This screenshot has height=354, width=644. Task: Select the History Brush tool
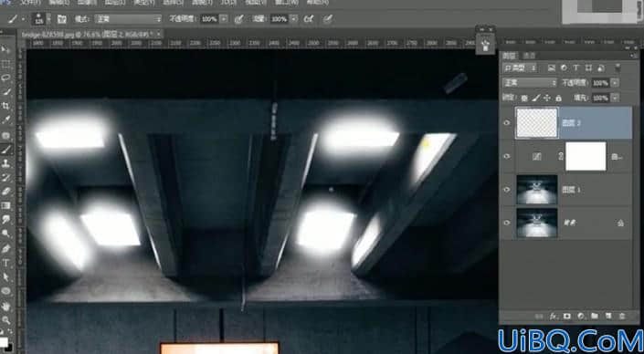5,177
